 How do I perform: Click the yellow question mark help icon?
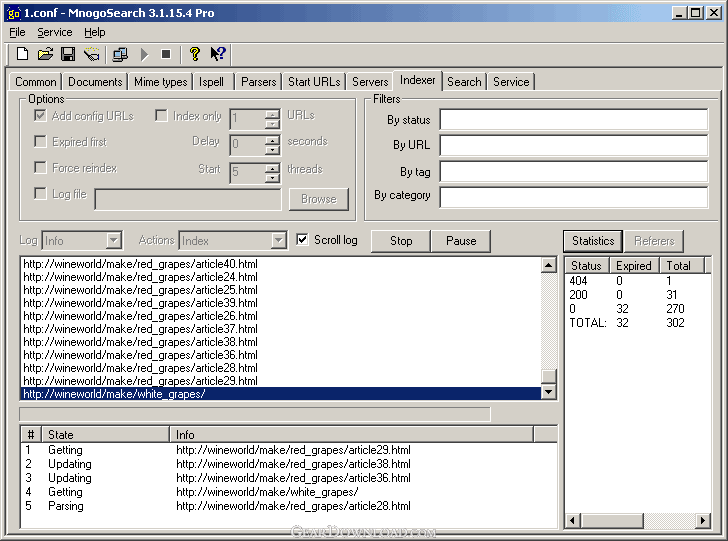pos(195,54)
